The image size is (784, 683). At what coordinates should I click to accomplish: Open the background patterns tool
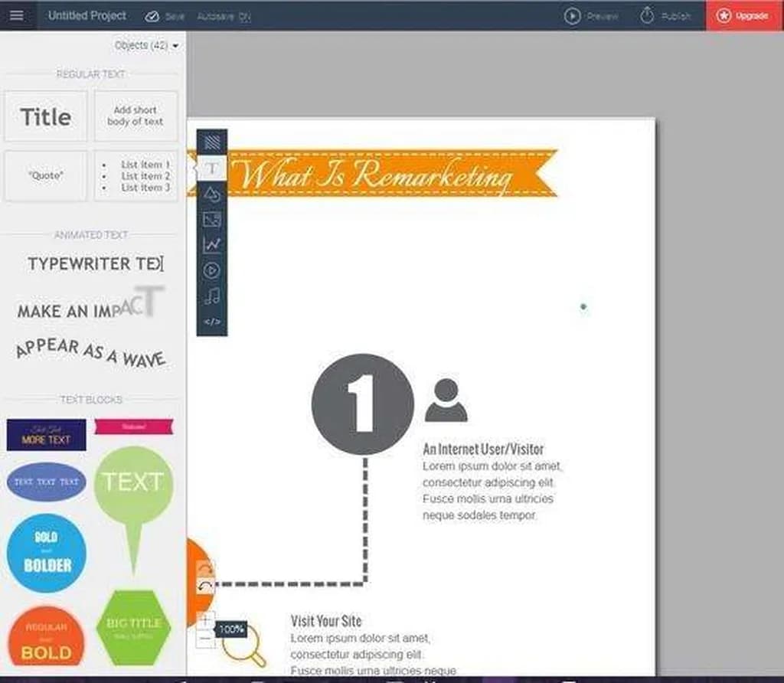pyautogui.click(x=212, y=142)
